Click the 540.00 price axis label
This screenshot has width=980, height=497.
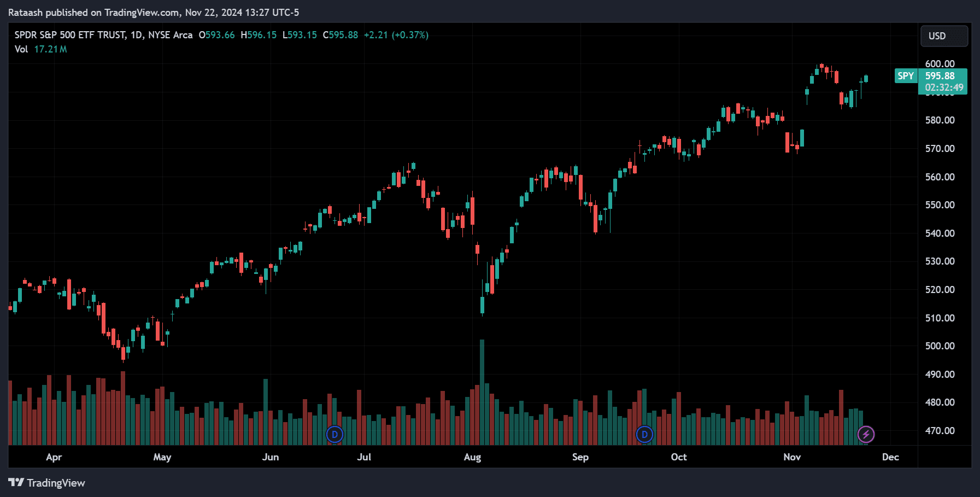[x=940, y=233]
